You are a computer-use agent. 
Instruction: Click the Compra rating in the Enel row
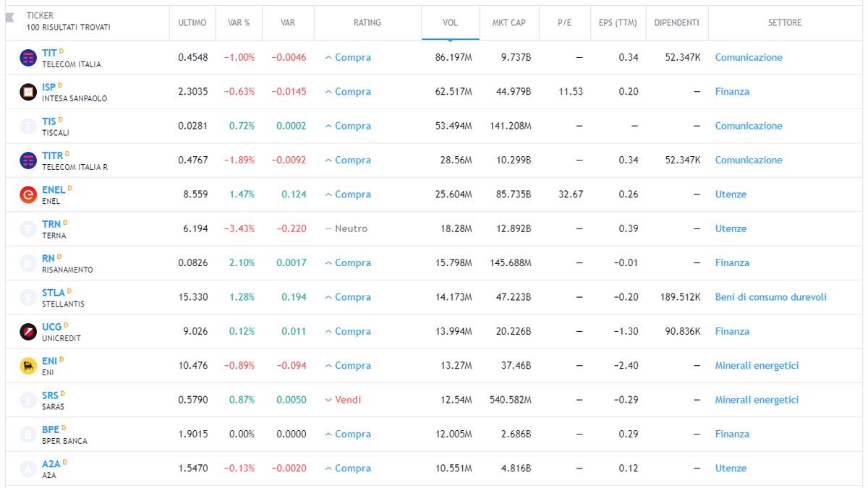click(x=348, y=194)
